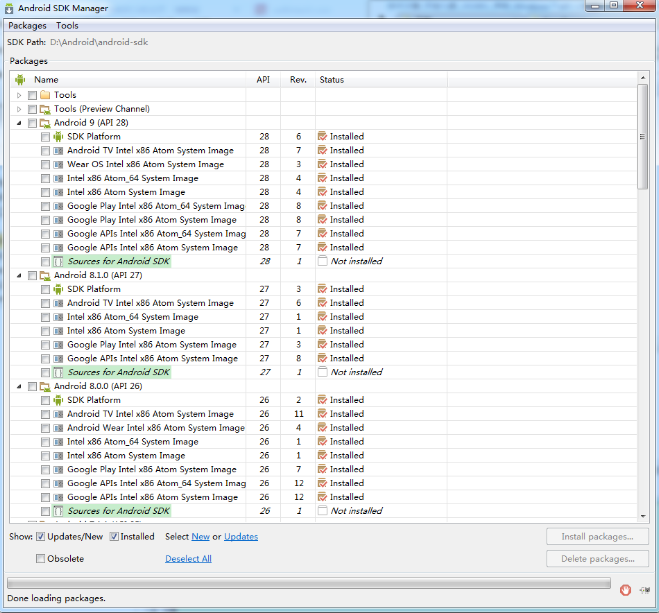659x613 pixels.
Task: Tick Google Play Intel x86 Atom API 27 checkbox
Action: (45, 345)
